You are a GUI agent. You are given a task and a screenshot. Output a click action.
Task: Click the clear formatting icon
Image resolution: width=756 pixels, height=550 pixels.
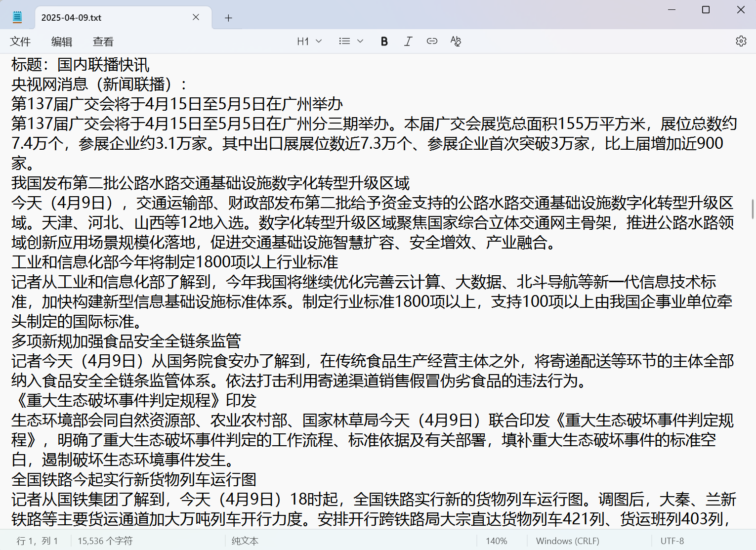coord(456,42)
